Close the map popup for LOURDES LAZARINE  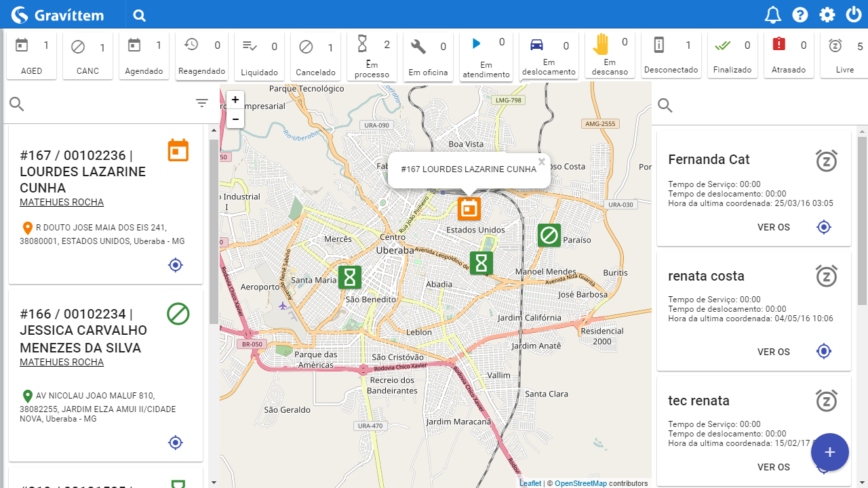point(542,161)
